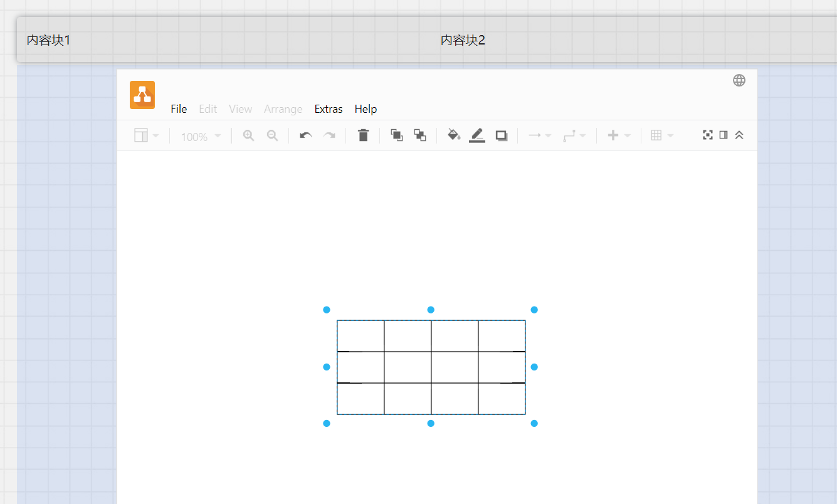Redo the last action
Screen dimensions: 837x504
[x=329, y=135]
